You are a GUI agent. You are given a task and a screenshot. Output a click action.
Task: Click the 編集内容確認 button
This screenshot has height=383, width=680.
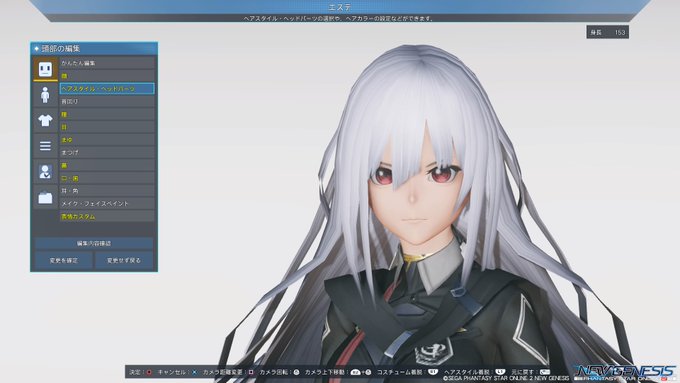coord(94,243)
